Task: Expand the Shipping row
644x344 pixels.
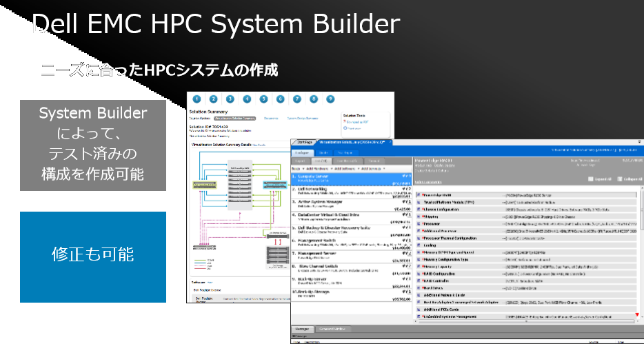Action: click(419, 216)
